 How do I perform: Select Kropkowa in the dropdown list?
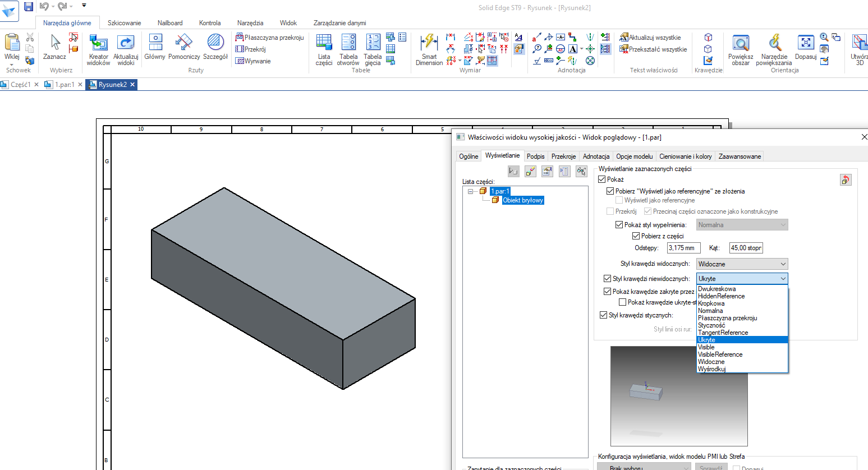pos(742,303)
